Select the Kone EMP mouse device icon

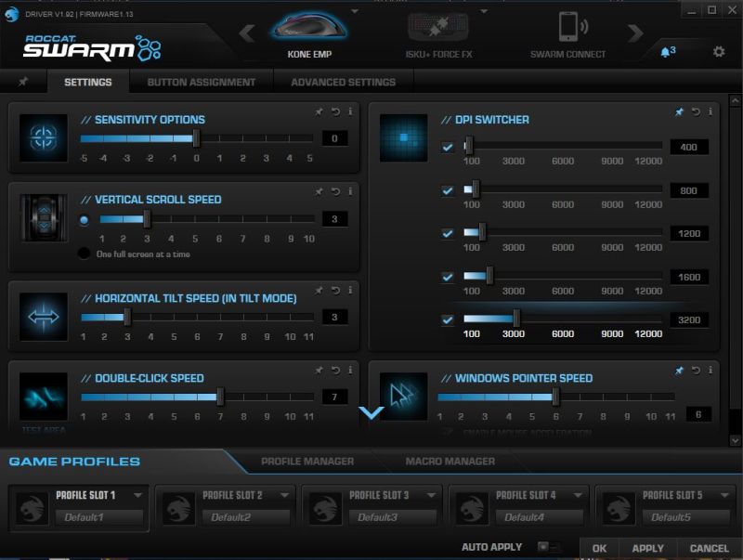pos(309,25)
